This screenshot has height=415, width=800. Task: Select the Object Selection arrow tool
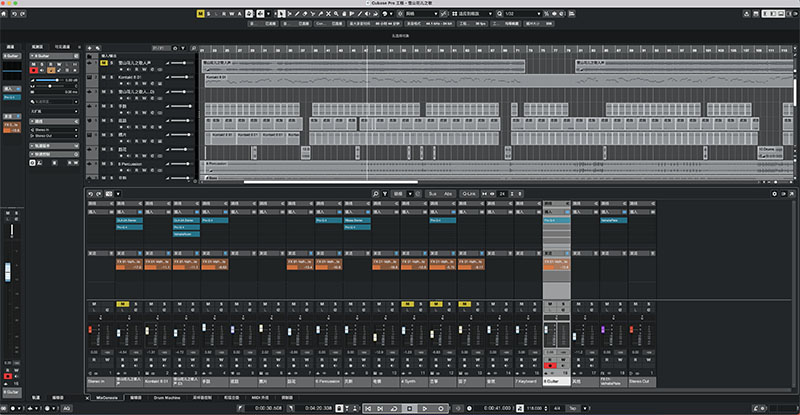281,14
